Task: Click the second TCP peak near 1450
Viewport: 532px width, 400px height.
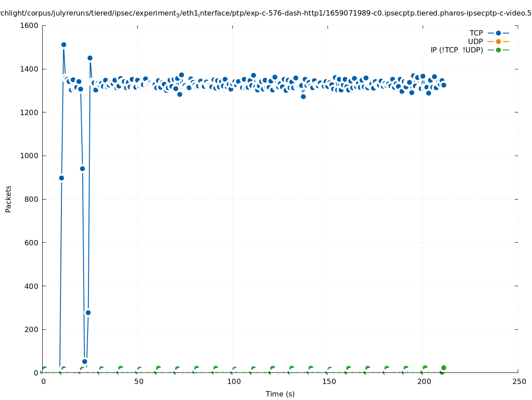Action: (x=90, y=58)
